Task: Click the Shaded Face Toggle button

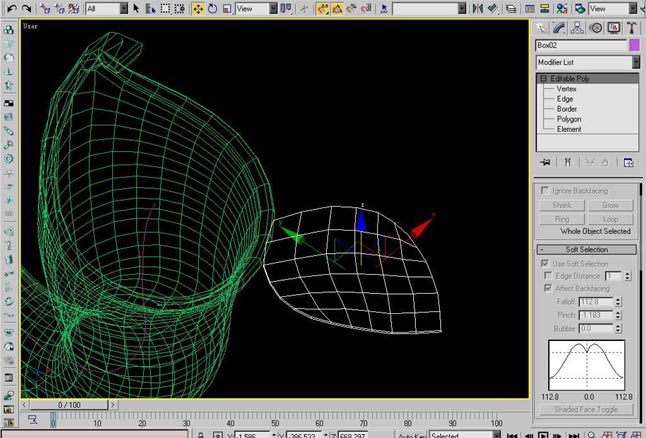Action: pos(586,409)
